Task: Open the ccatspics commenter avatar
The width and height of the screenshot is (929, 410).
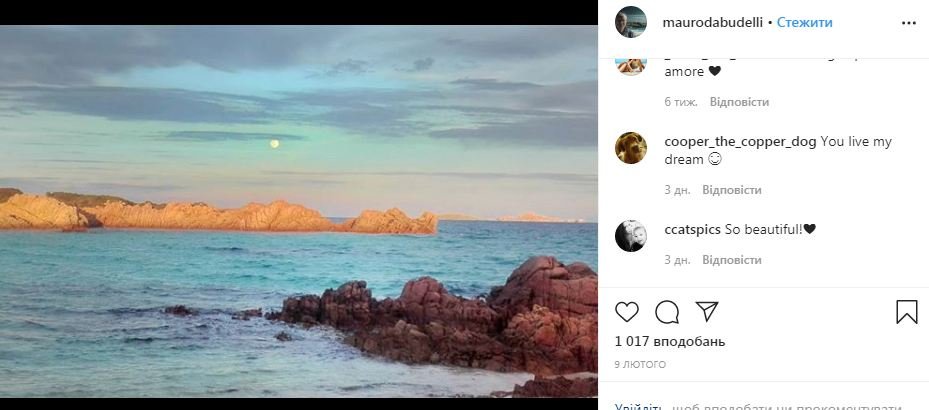Action: tap(630, 235)
